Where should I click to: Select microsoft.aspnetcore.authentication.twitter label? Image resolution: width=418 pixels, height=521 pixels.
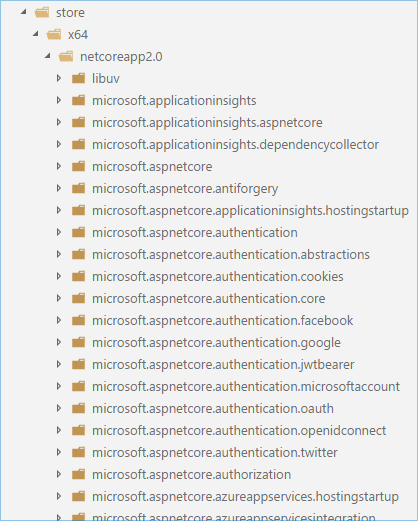[x=215, y=453]
